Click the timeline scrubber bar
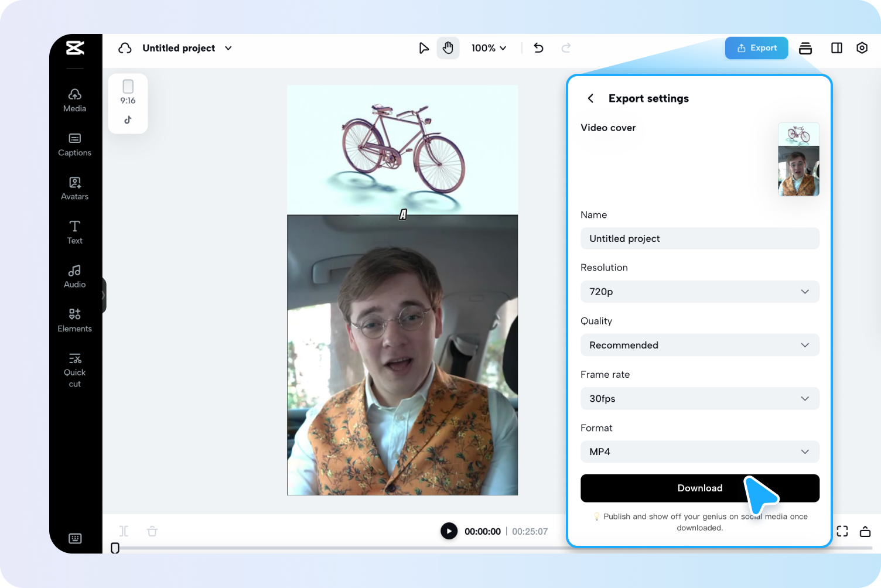The image size is (881, 588). (492, 548)
